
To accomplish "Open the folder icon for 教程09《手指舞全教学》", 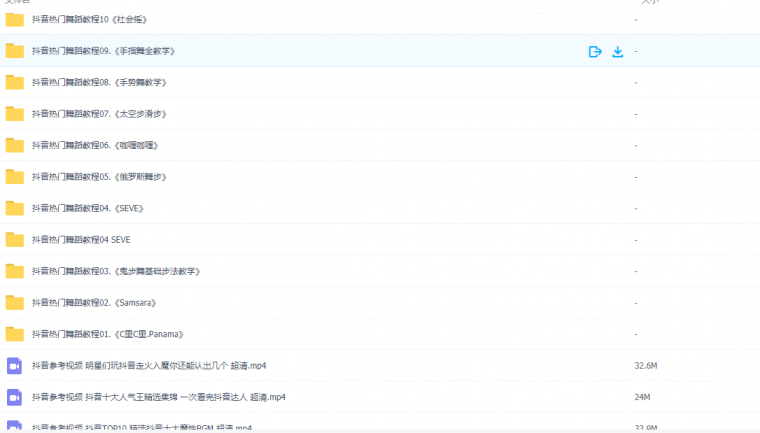I will [x=15, y=51].
